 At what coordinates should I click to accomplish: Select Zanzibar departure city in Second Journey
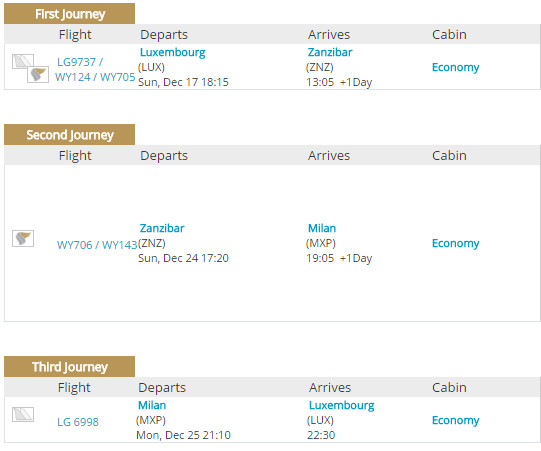[x=162, y=228]
